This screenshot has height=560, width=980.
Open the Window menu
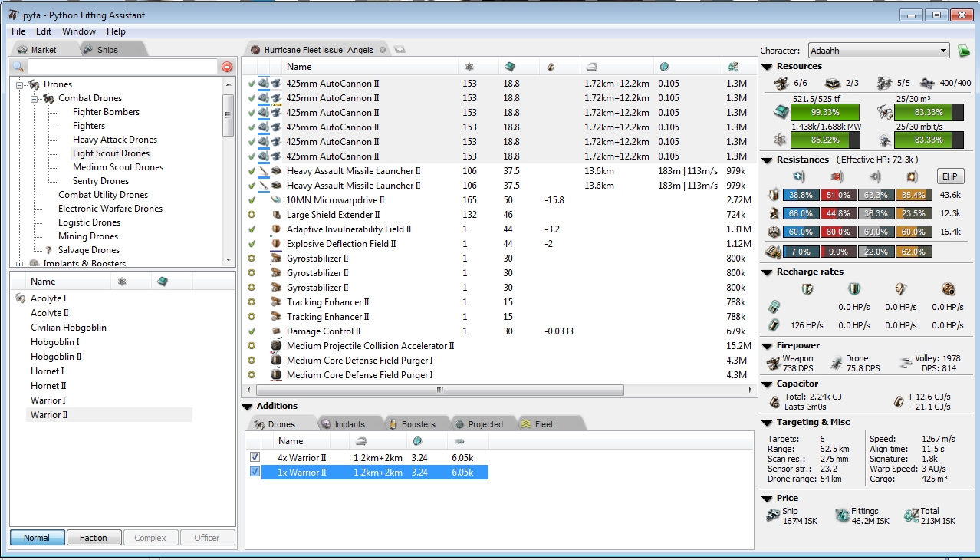79,31
